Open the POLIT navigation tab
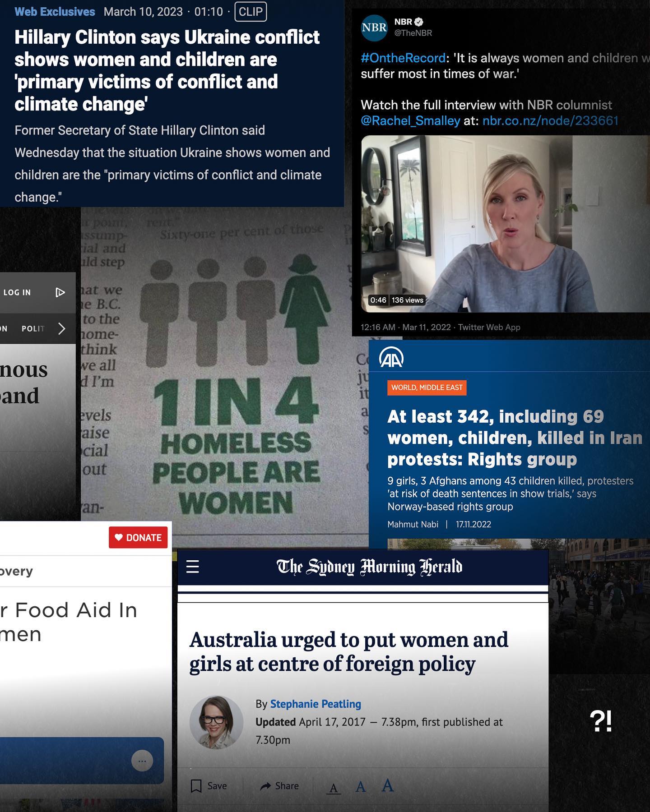 click(x=33, y=329)
